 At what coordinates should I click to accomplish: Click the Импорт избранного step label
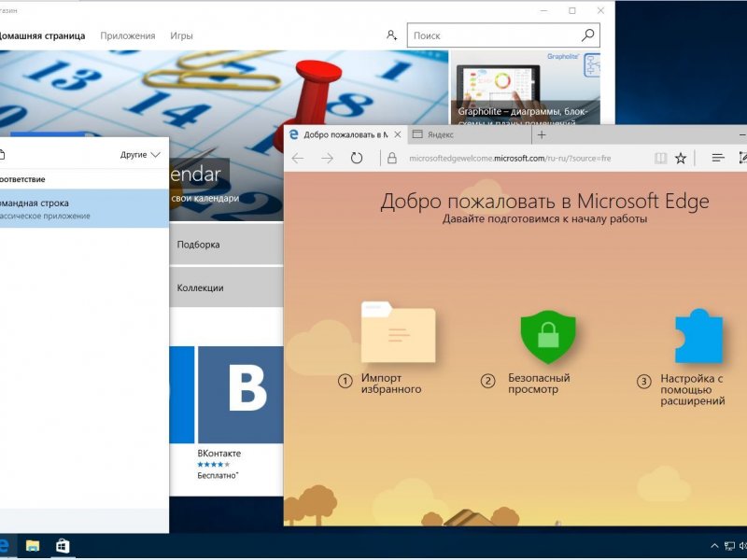390,384
